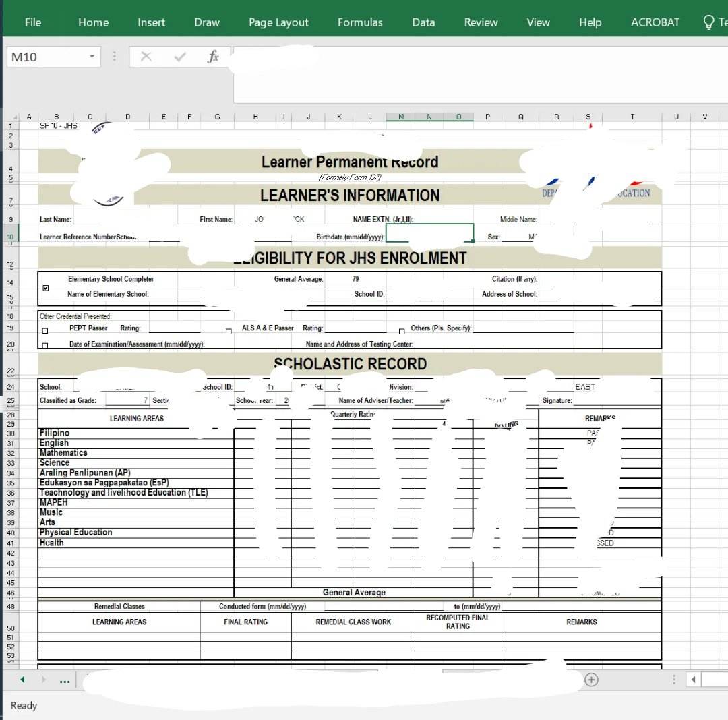Select the Health cell
This screenshot has width=728, height=720.
click(x=135, y=543)
